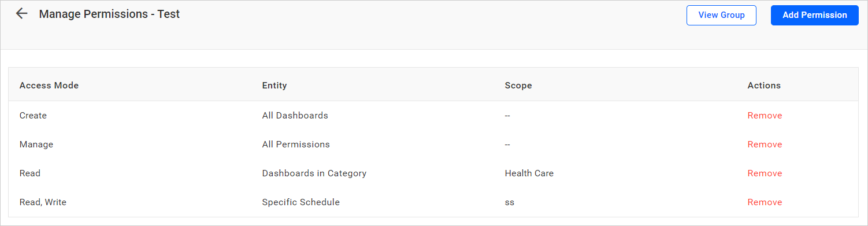Select the Specific Schedule entity cell

301,202
